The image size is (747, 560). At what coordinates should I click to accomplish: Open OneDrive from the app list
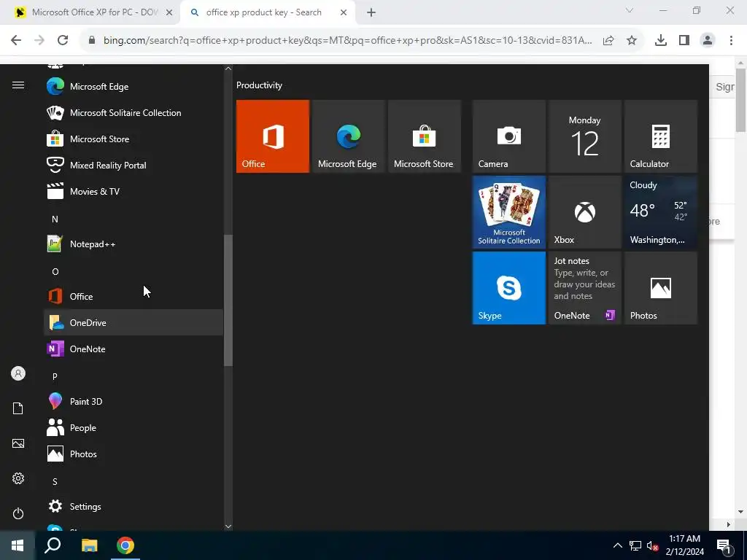(x=133, y=322)
